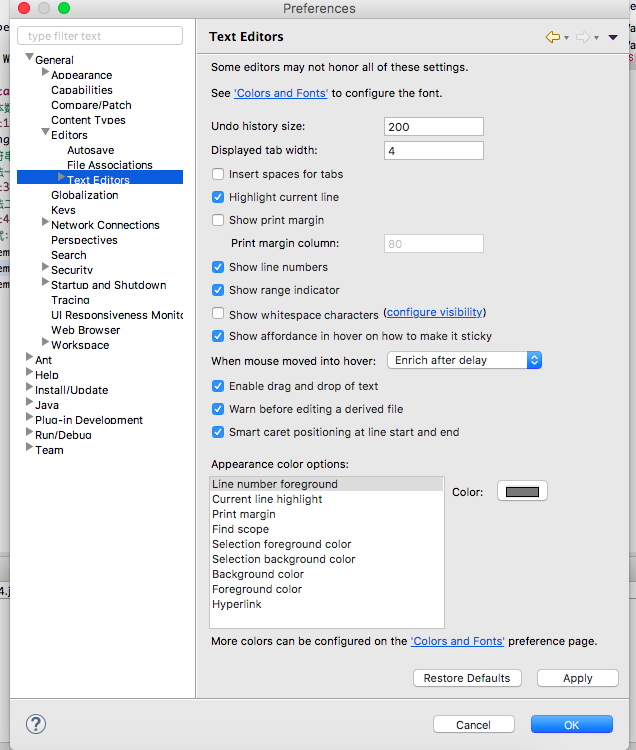Collapse the General tree node
Viewport: 636px width, 750px height.
pos(30,57)
